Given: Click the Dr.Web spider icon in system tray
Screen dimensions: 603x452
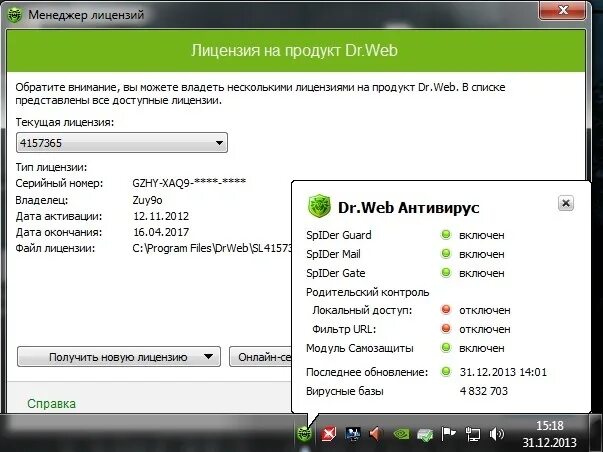Looking at the screenshot, I should (x=304, y=434).
